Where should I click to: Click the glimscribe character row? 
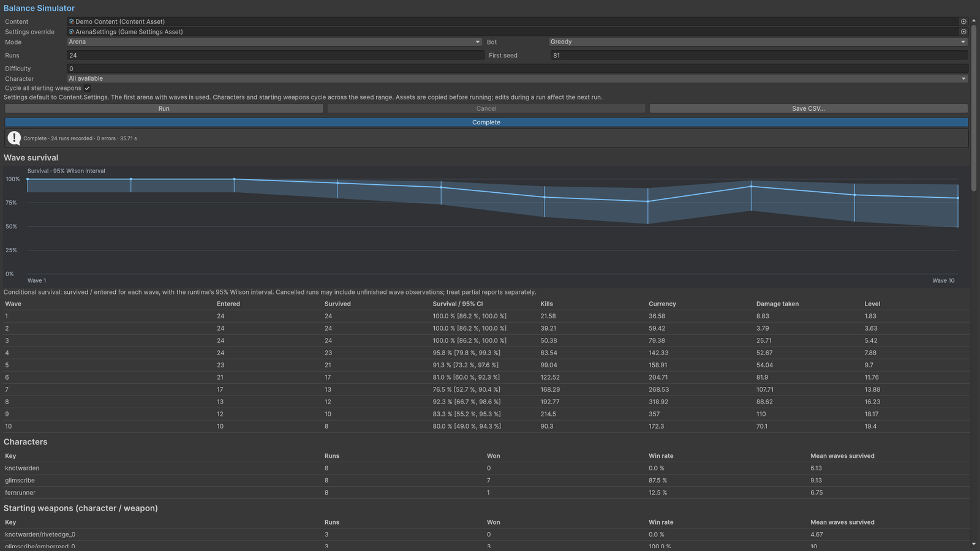point(486,481)
